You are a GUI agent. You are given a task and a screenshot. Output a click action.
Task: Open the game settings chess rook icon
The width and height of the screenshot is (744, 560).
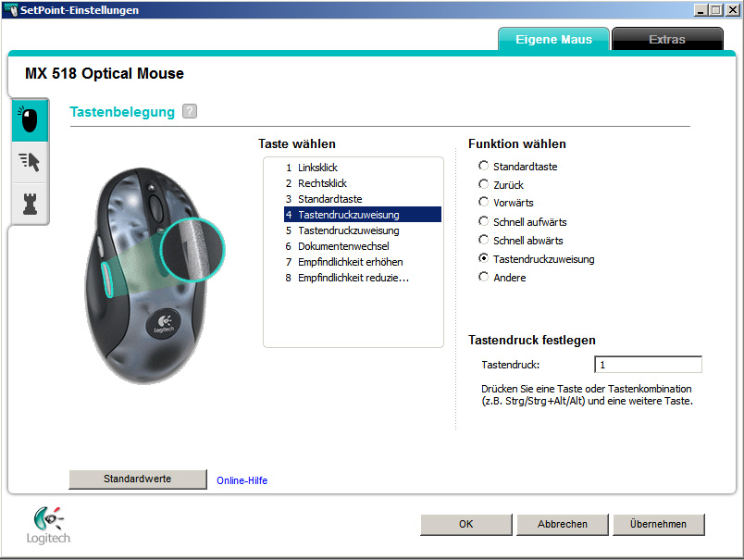point(30,204)
